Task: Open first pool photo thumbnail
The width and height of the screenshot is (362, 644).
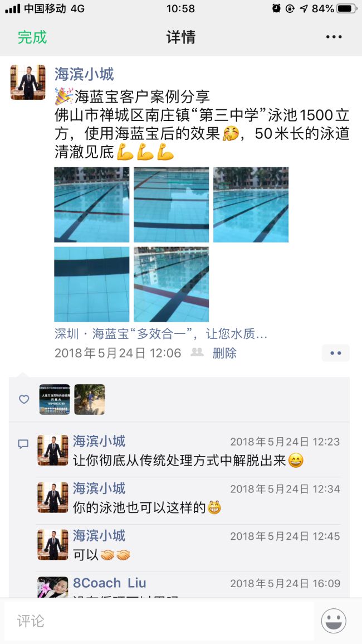Action: point(91,205)
